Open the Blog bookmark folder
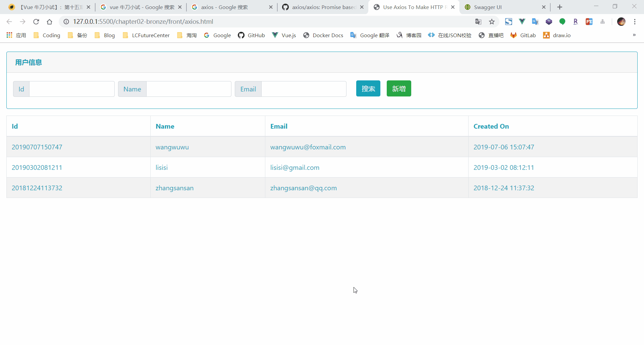 (105, 35)
